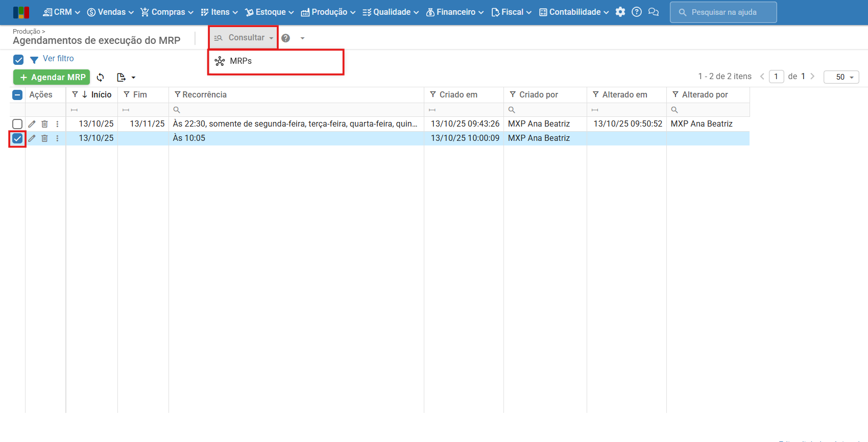Viewport: 868px width, 442px height.
Task: Click the Ações column header
Action: (x=41, y=95)
